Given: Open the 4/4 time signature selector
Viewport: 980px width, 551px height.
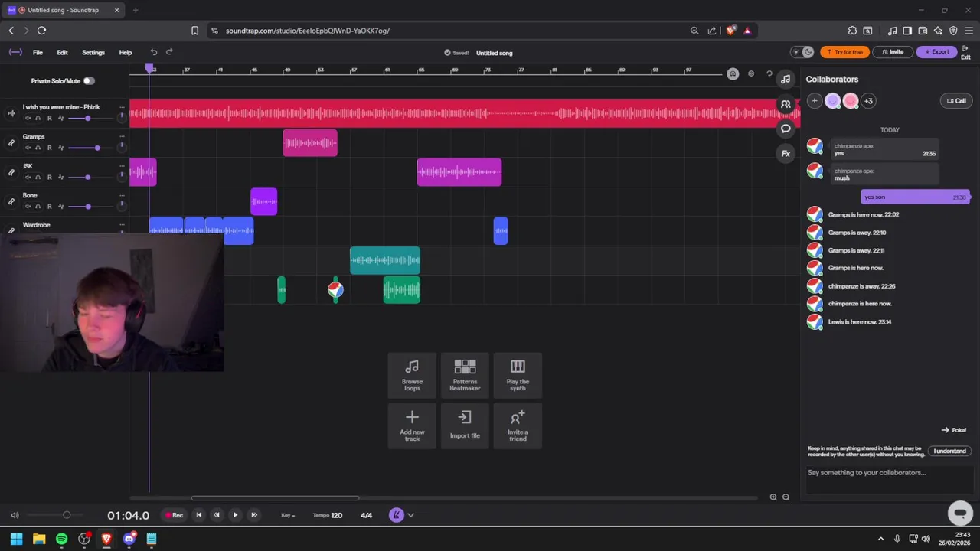Looking at the screenshot, I should point(366,515).
